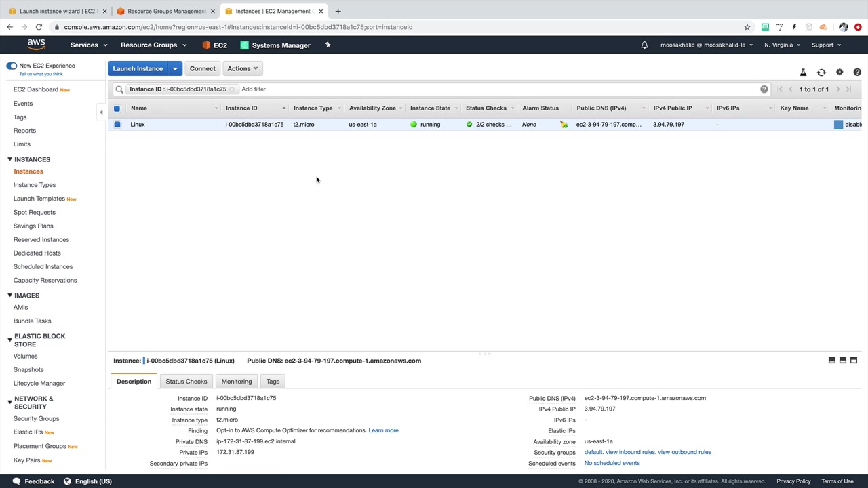868x488 pixels.
Task: Click the help icon beside the gear
Action: 857,72
